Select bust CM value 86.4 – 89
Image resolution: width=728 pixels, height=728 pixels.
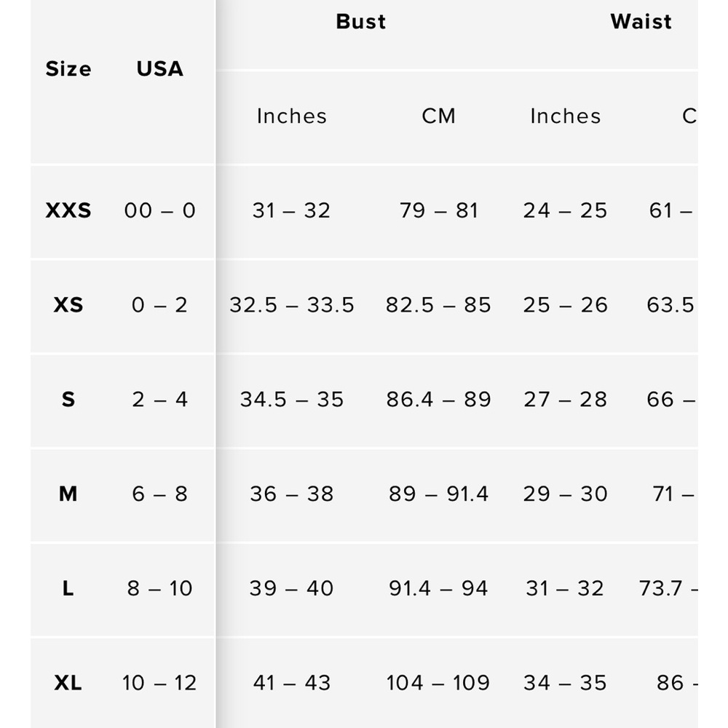pos(438,400)
